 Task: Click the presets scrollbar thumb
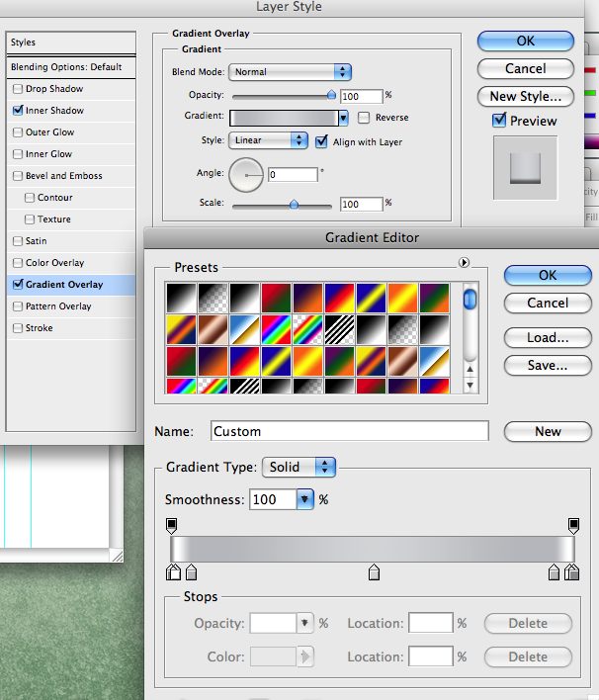click(470, 300)
